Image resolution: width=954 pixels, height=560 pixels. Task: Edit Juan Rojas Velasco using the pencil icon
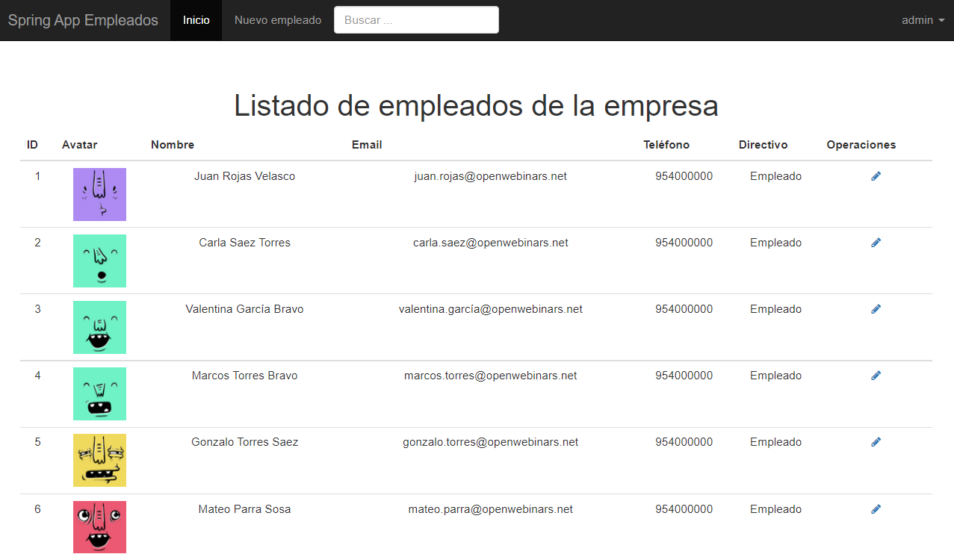[x=876, y=176]
